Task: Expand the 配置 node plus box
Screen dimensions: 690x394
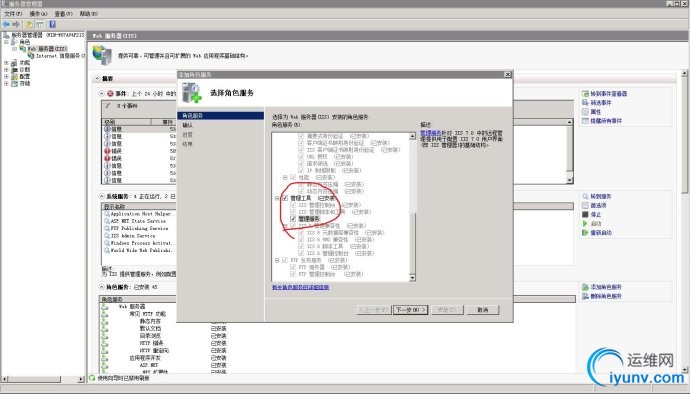Action: click(x=6, y=76)
